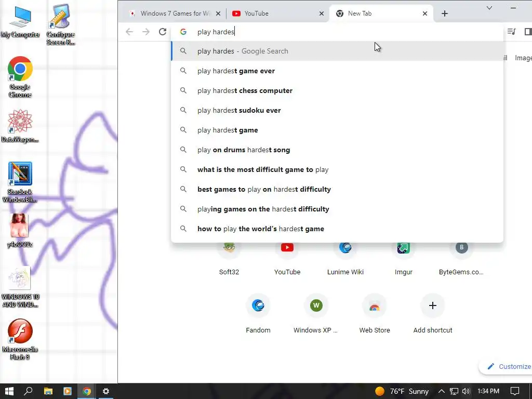The height and width of the screenshot is (399, 532).
Task: Click the Customize button
Action: click(x=506, y=366)
